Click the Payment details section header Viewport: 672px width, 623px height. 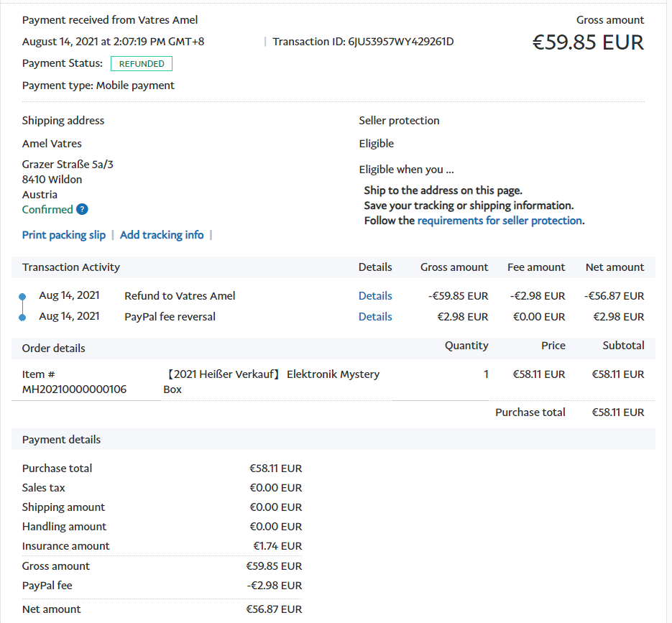click(x=62, y=440)
